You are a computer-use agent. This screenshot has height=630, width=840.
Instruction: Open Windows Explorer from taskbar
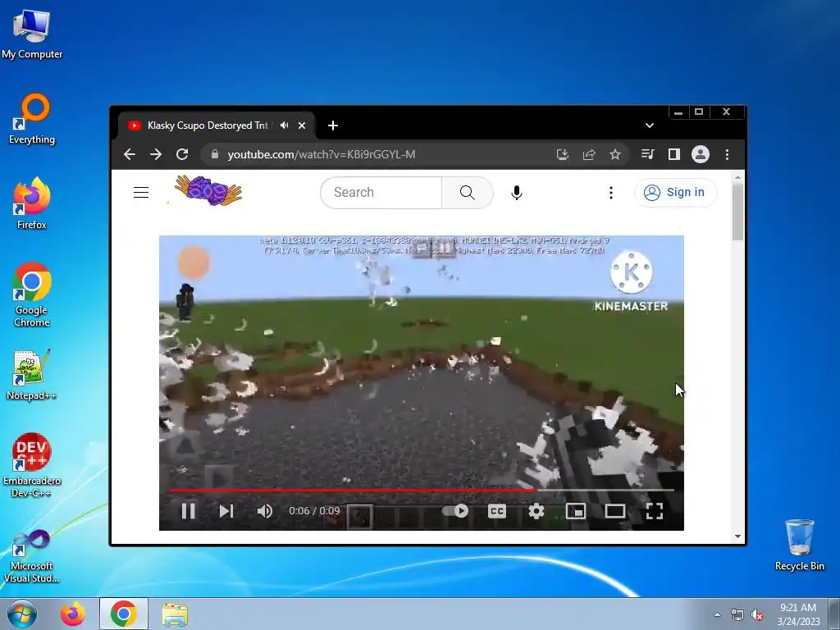175,614
